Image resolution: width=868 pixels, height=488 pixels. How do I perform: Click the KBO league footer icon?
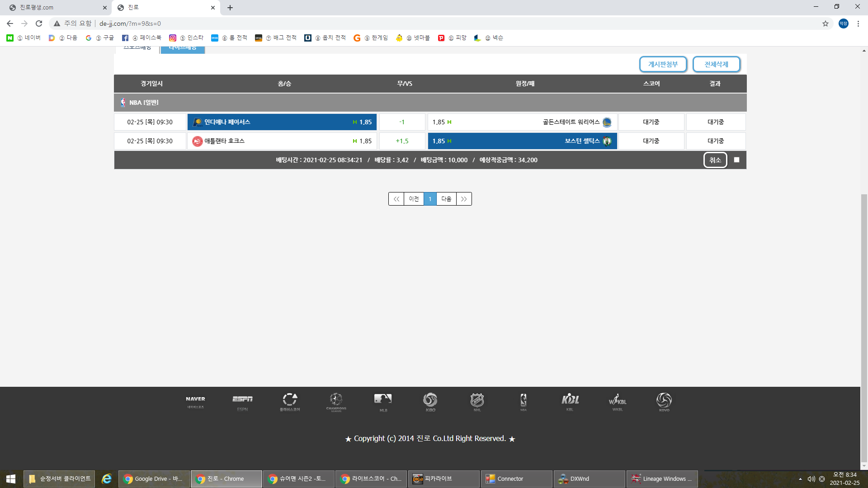pyautogui.click(x=430, y=401)
